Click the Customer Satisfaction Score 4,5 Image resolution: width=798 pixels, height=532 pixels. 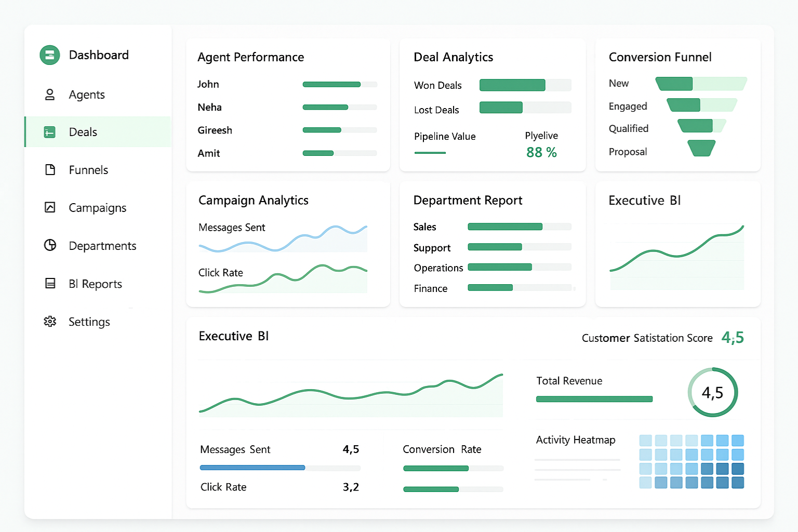pos(733,338)
